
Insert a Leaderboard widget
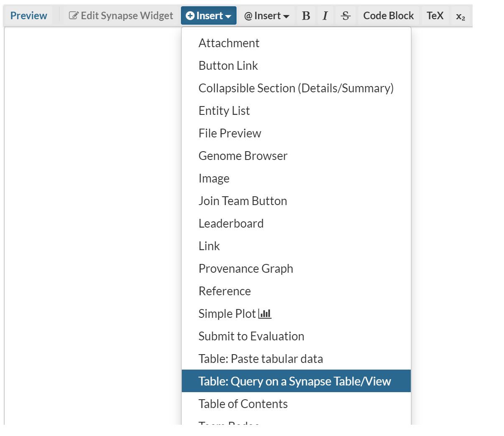pos(231,223)
